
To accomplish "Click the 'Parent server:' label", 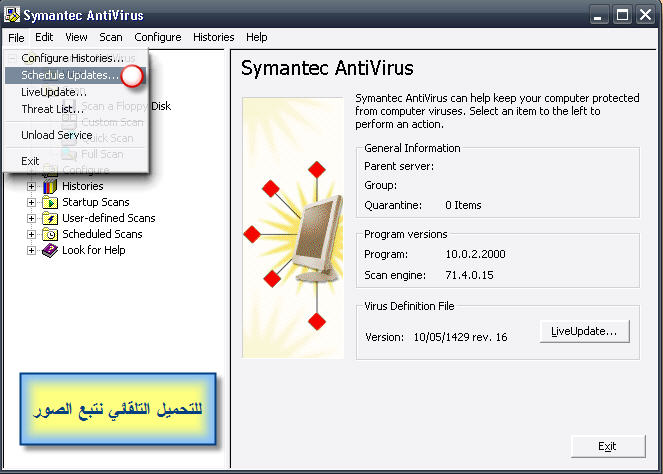I will [399, 166].
